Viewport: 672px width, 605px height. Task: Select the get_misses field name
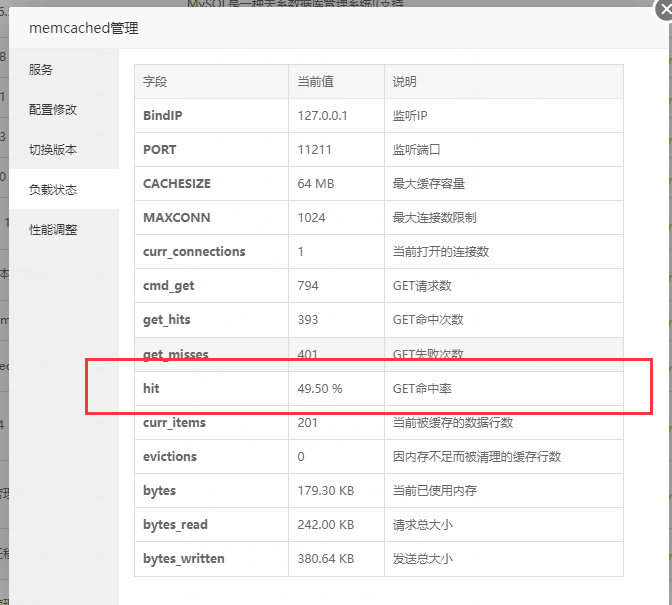click(x=176, y=354)
